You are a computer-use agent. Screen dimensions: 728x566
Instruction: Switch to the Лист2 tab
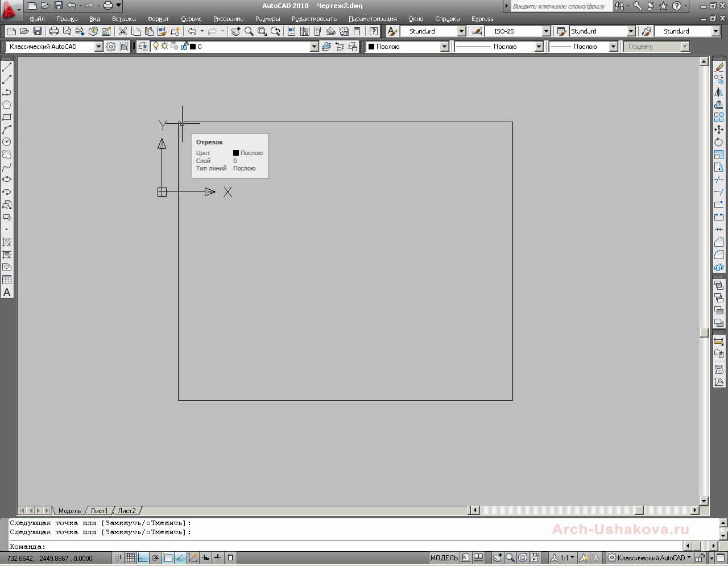click(x=127, y=510)
